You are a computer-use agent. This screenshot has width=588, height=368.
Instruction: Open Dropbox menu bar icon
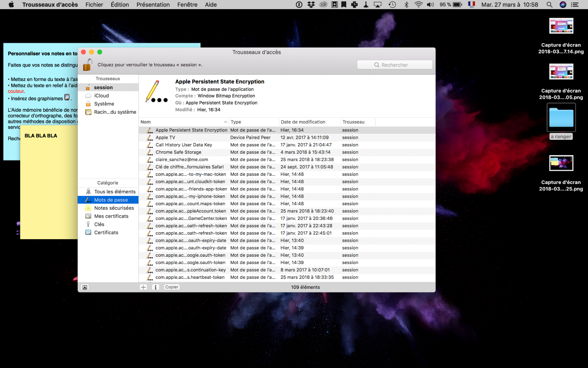coord(311,5)
